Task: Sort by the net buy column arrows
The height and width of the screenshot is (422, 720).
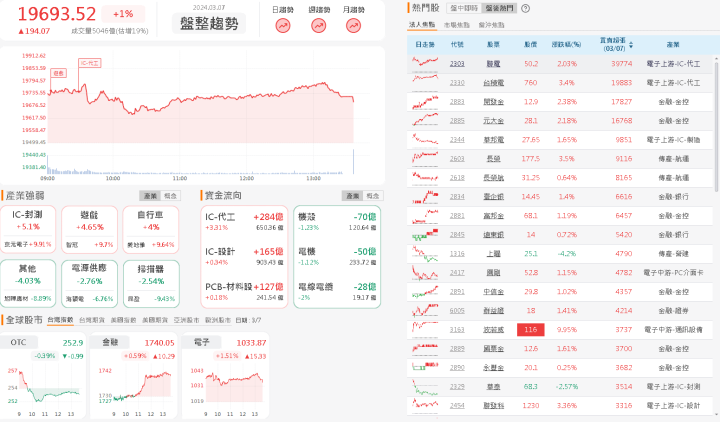Action: tap(631, 45)
